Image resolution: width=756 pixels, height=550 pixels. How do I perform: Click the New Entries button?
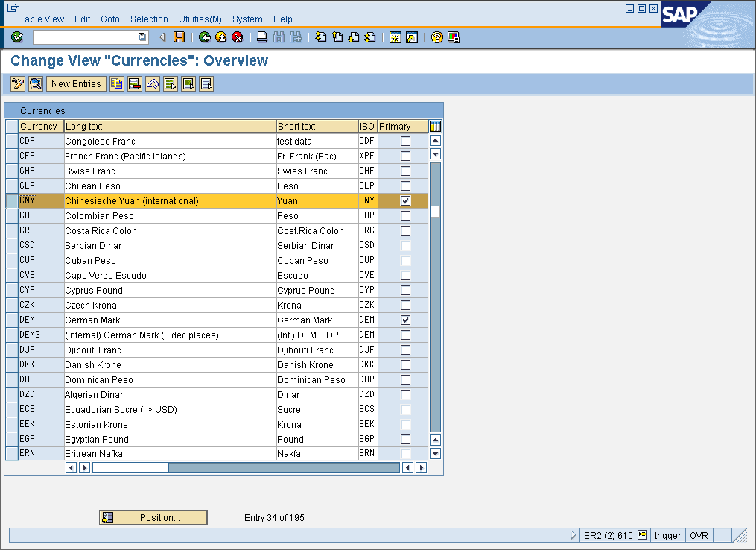click(76, 83)
